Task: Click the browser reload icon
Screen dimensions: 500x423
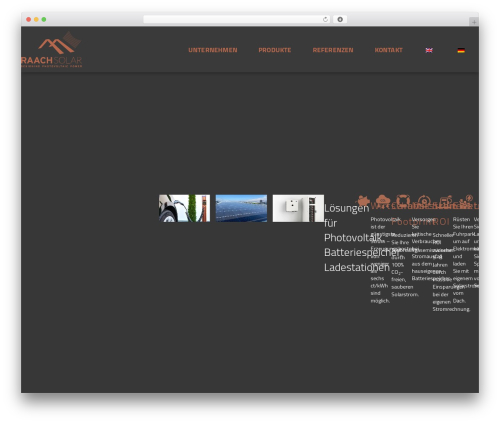Action: coord(325,19)
